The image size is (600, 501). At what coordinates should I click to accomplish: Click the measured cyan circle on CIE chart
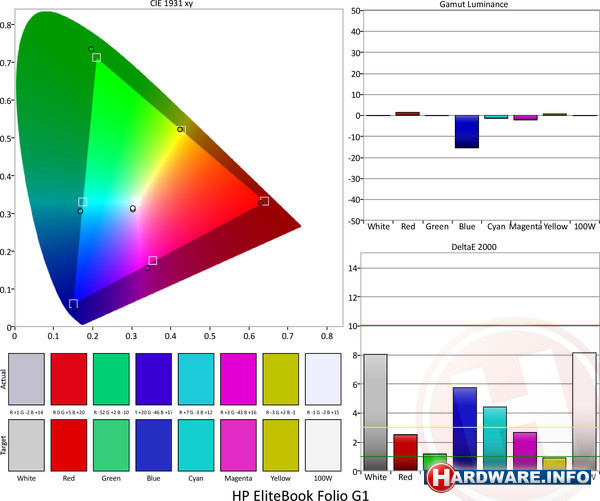80,211
